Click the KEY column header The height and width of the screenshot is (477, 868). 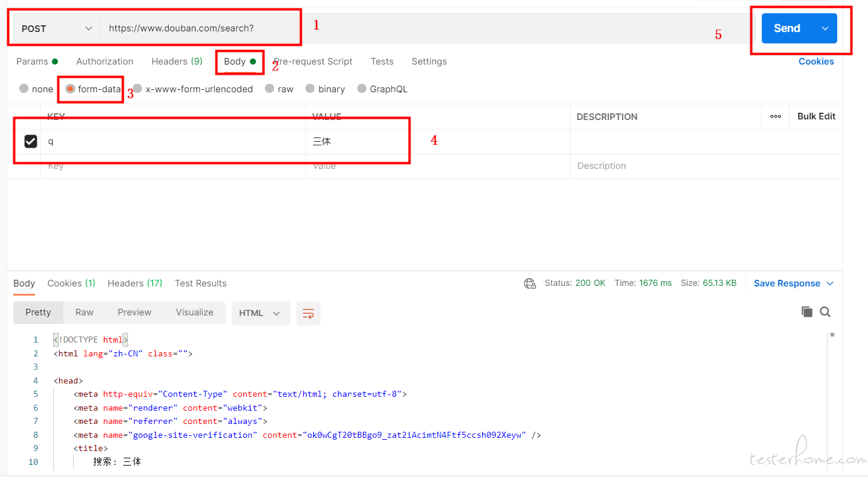point(56,116)
